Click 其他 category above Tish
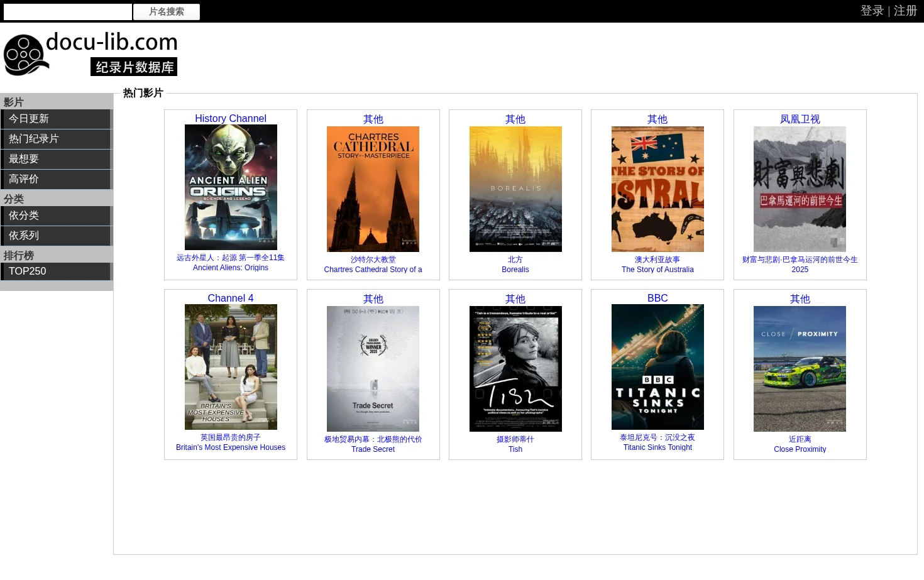Image resolution: width=924 pixels, height=580 pixels. click(x=515, y=299)
